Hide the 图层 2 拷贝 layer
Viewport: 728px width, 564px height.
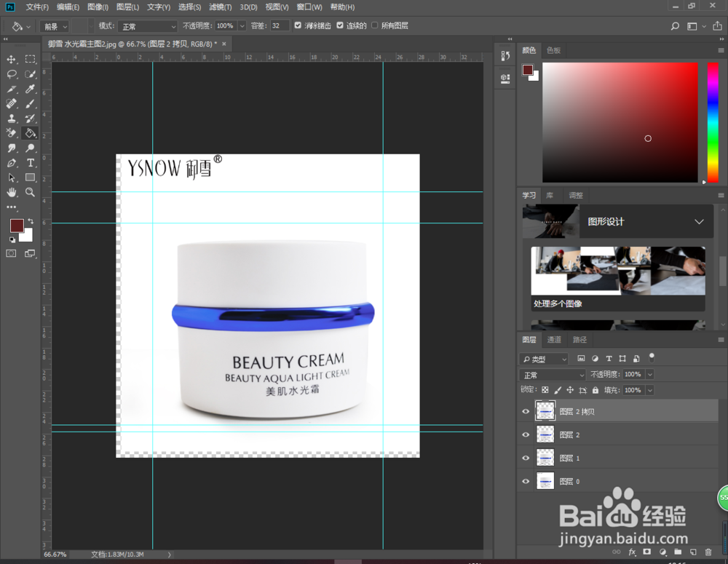[526, 411]
